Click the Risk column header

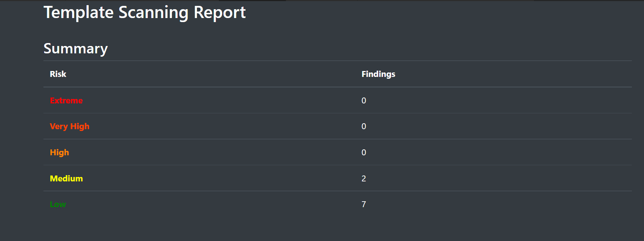point(58,74)
